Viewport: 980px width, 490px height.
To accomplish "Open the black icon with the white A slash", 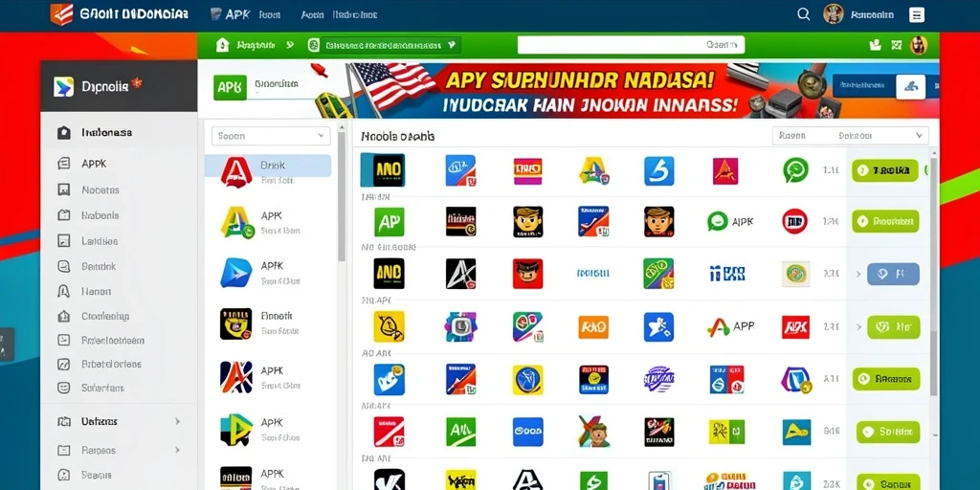I will click(460, 273).
